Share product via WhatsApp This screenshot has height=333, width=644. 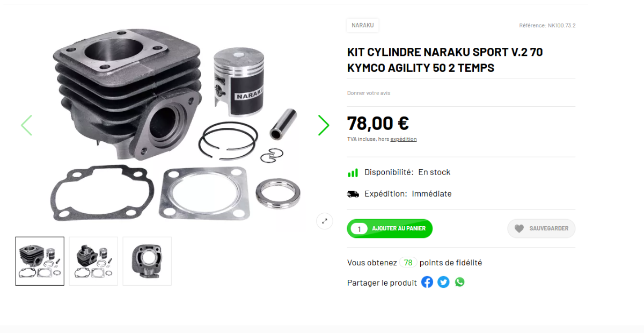(x=460, y=282)
